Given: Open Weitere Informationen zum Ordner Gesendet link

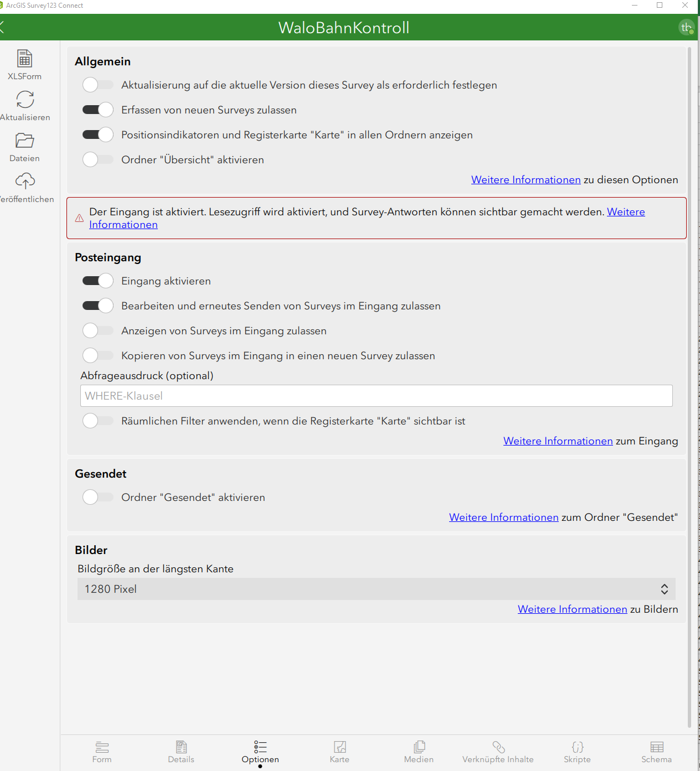Looking at the screenshot, I should (504, 518).
